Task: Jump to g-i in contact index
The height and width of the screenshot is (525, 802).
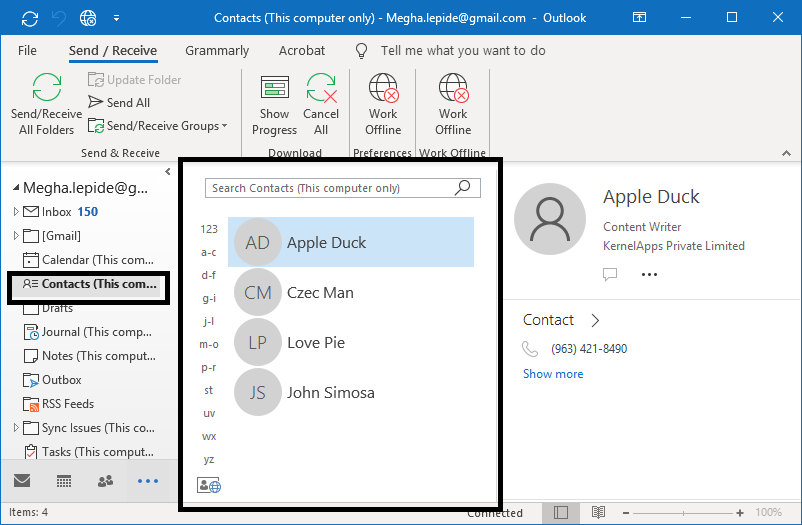Action: click(x=209, y=298)
